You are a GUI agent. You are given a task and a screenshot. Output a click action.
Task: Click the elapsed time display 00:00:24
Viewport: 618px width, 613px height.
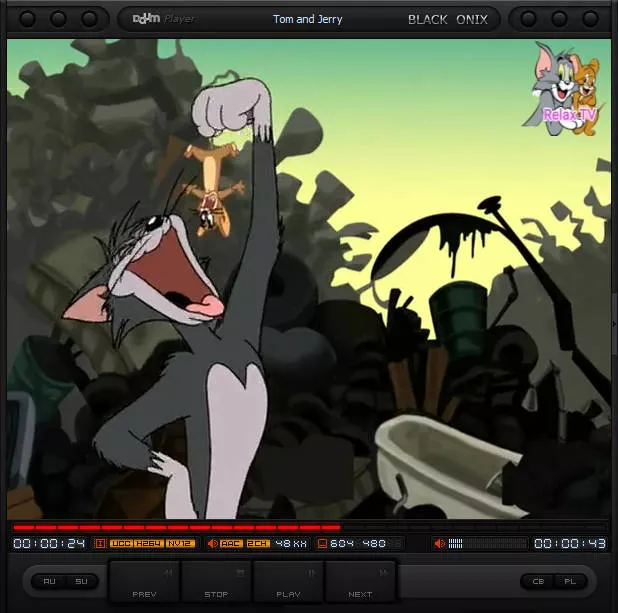coord(49,544)
